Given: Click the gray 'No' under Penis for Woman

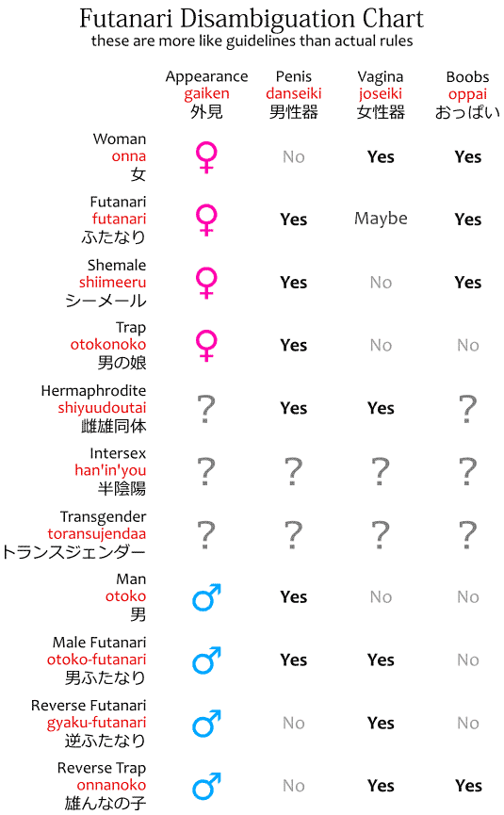Looking at the screenshot, I should coord(294,156).
